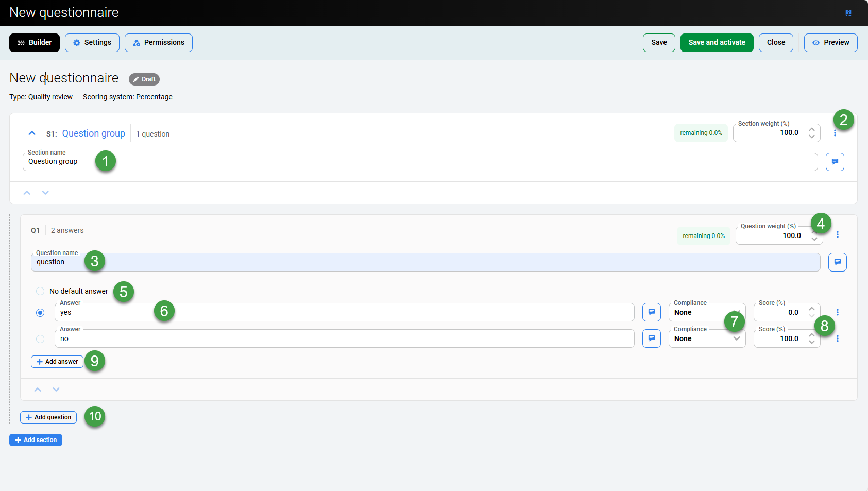The image size is (868, 491).
Task: Open three-dot menu for question Q1
Action: pyautogui.click(x=837, y=235)
